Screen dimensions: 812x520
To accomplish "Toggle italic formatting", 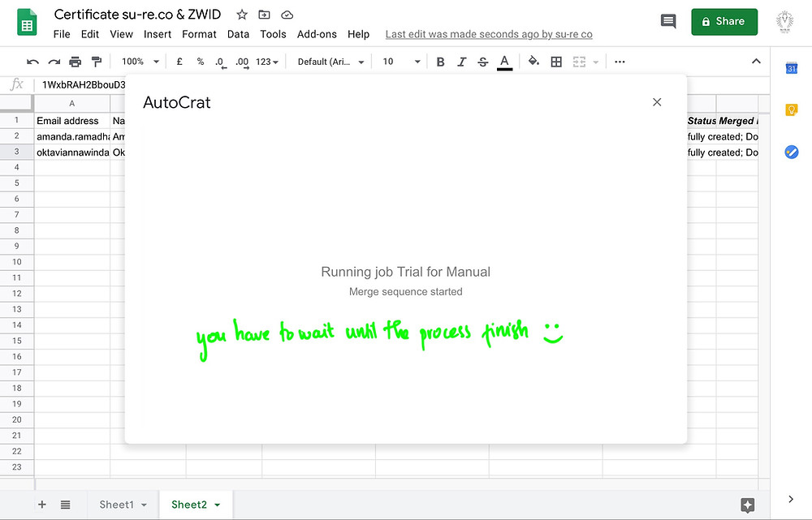I will pyautogui.click(x=461, y=62).
